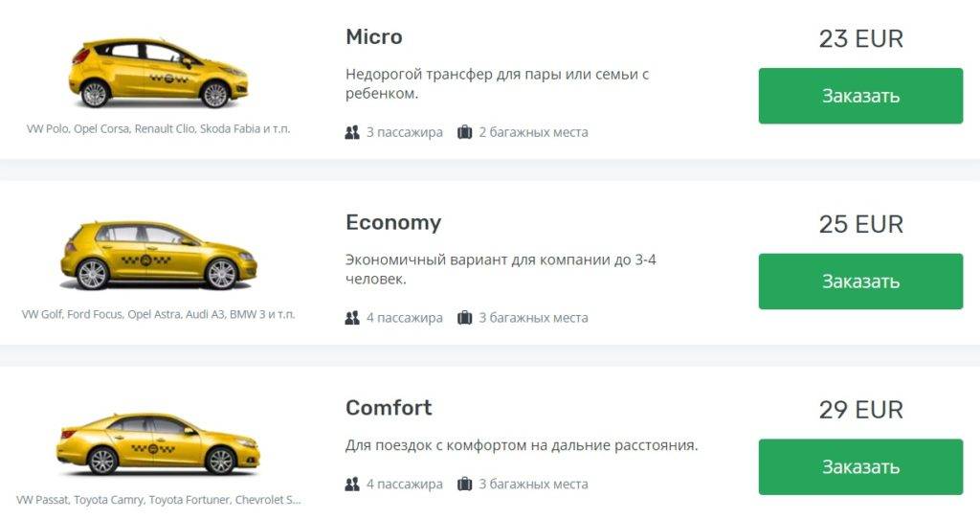Select the Economy yellow taxi image

pyautogui.click(x=158, y=255)
